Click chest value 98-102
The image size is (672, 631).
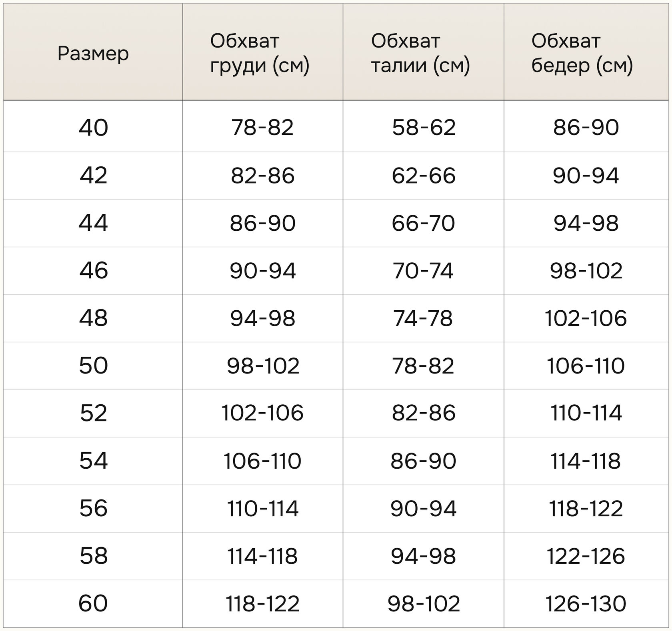tap(263, 365)
